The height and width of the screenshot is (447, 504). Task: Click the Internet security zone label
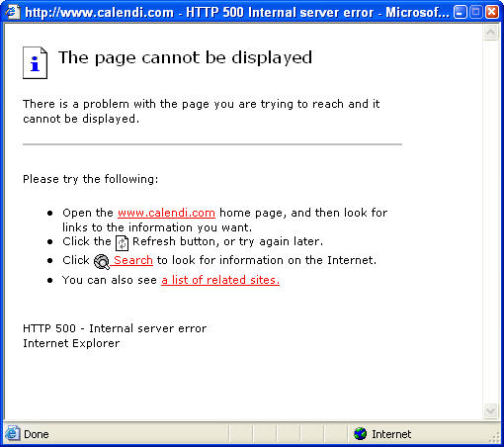coord(391,434)
